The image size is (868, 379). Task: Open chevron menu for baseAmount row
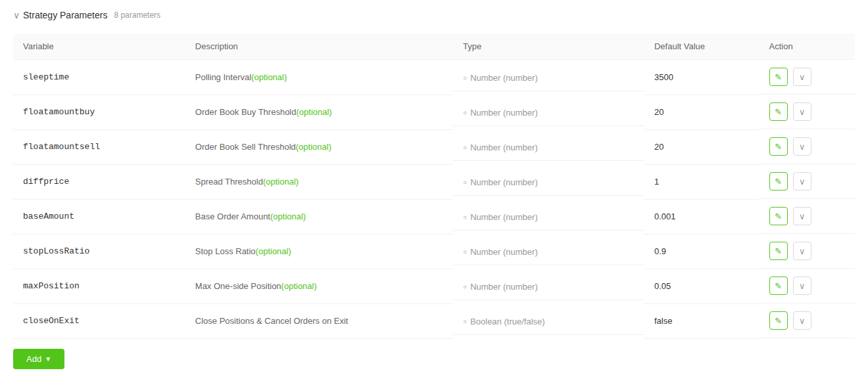coord(802,216)
